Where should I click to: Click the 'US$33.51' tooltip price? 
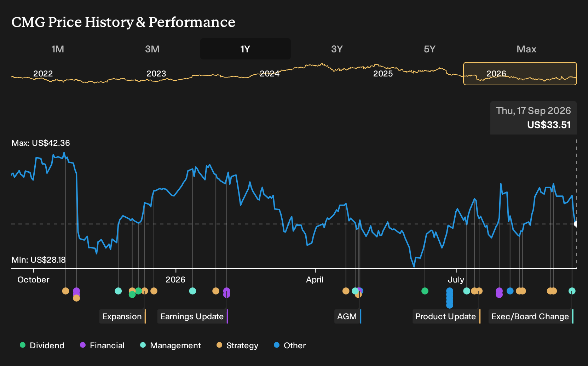pos(549,125)
